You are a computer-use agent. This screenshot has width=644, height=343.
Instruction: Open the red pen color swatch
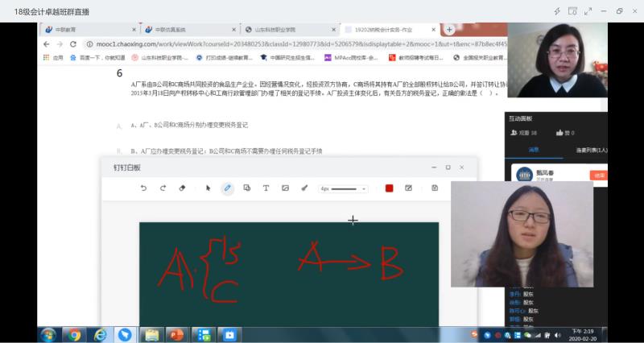tap(389, 188)
